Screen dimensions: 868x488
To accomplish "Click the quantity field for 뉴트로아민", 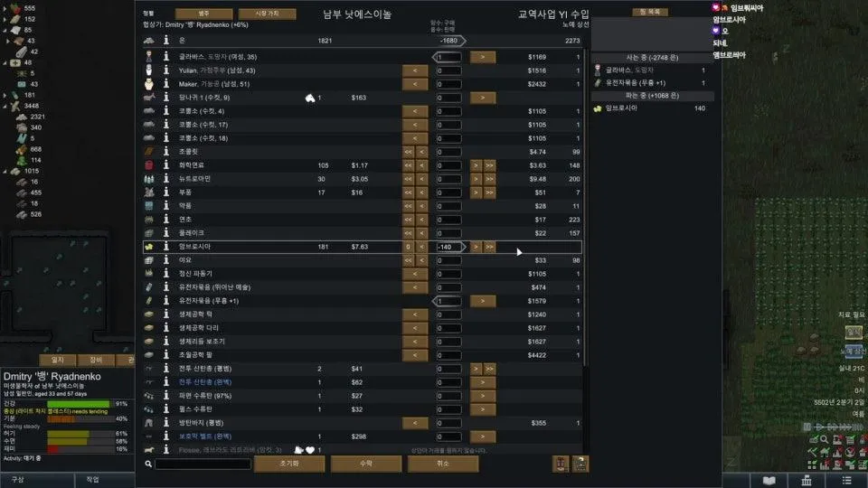I will [448, 179].
